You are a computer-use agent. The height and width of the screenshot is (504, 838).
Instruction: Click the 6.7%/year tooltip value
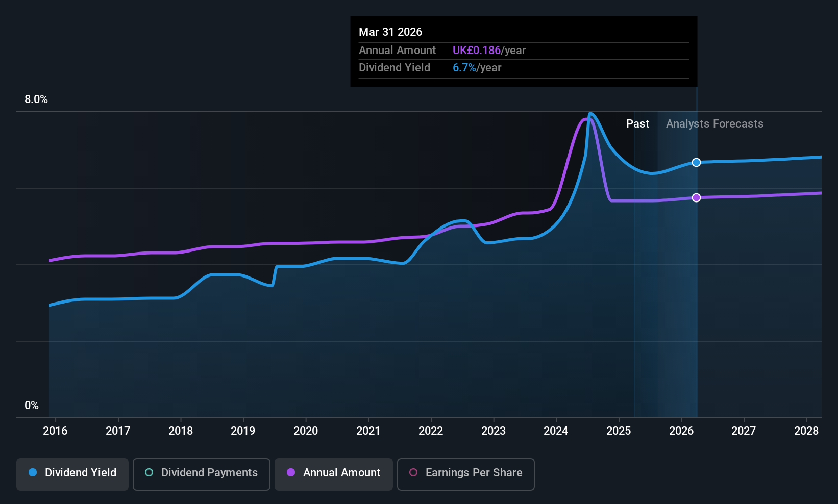[477, 68]
